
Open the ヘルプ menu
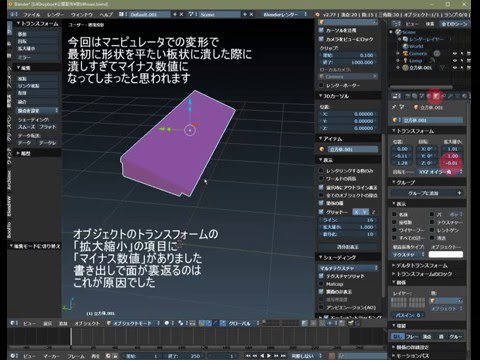point(106,15)
